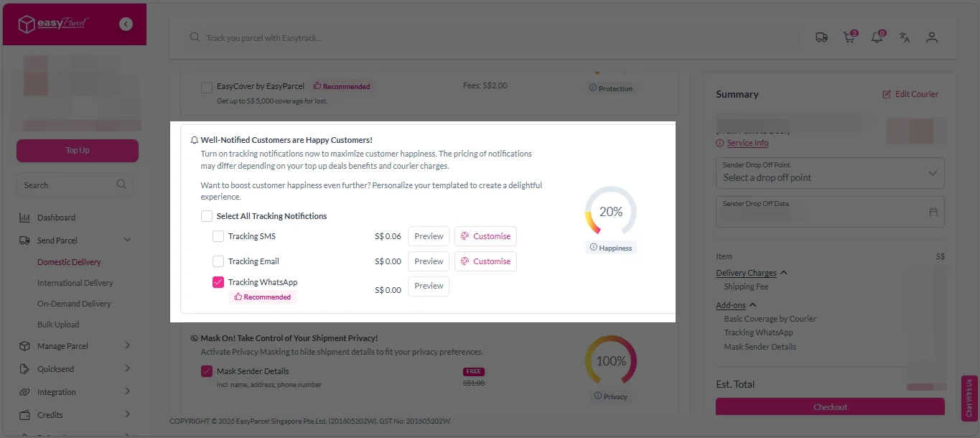The image size is (980, 438).
Task: Click the FREE badge beside Mask Sender Details
Action: click(474, 372)
